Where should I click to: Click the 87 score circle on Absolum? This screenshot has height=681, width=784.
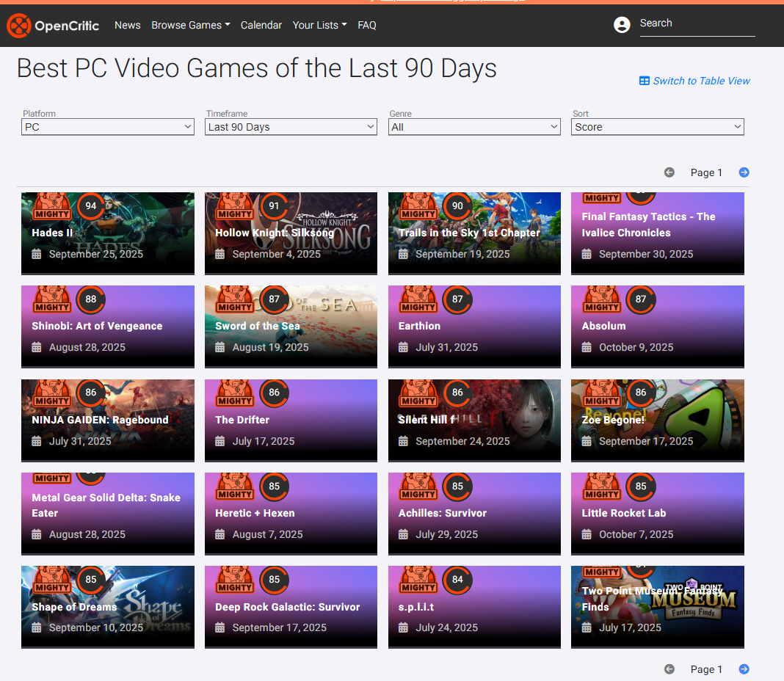pyautogui.click(x=641, y=299)
